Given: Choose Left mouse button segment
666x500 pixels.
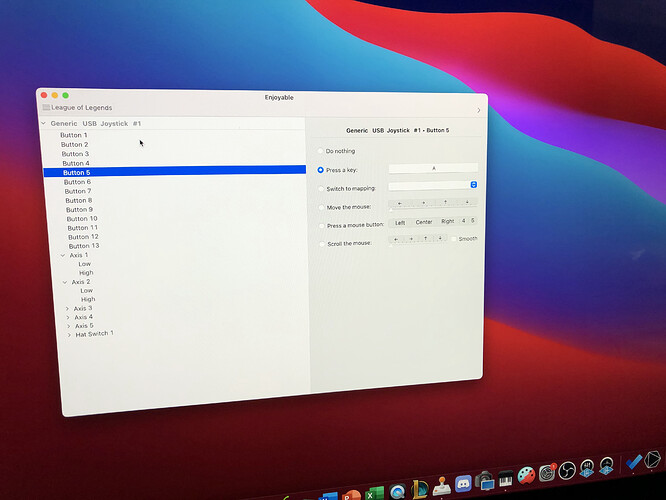Looking at the screenshot, I should click(400, 223).
